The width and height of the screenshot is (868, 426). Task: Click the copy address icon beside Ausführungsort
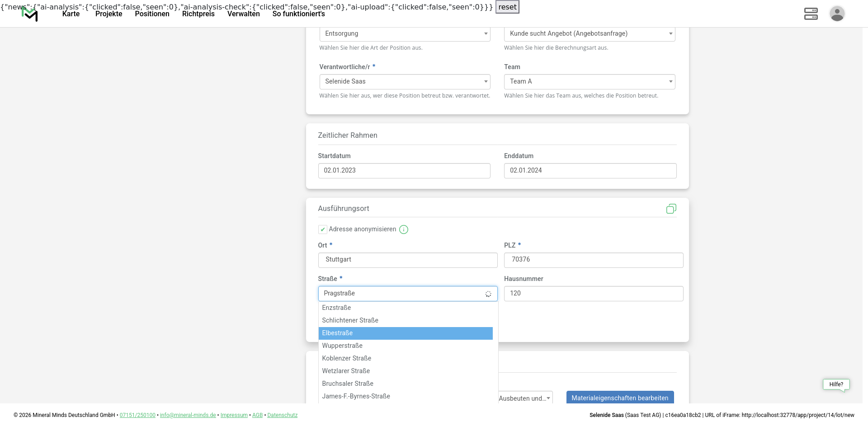click(671, 209)
